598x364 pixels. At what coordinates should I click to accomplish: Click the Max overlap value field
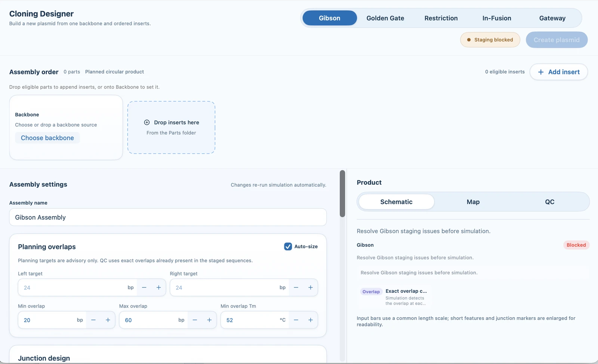(x=154, y=320)
